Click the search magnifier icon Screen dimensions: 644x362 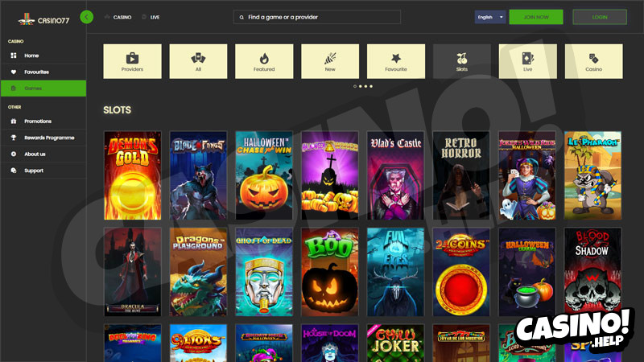tap(242, 17)
